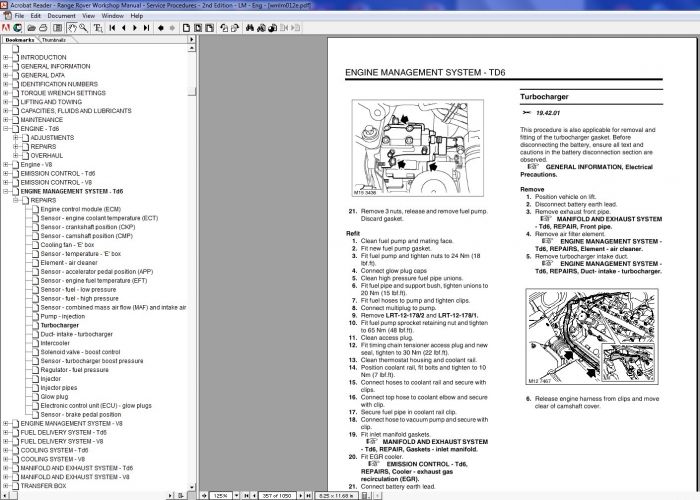Expand the GENERAL DATA bookmark
Screen dimensions: 700x500
[x=6, y=75]
